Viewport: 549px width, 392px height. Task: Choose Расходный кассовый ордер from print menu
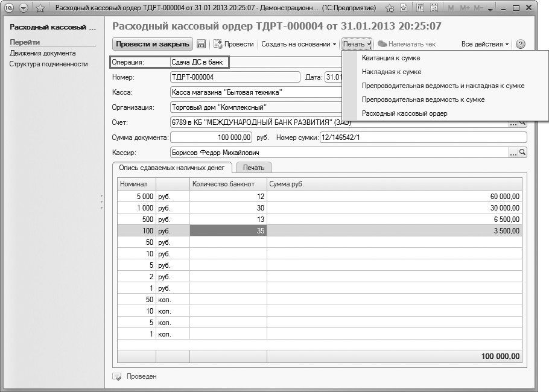tap(404, 113)
